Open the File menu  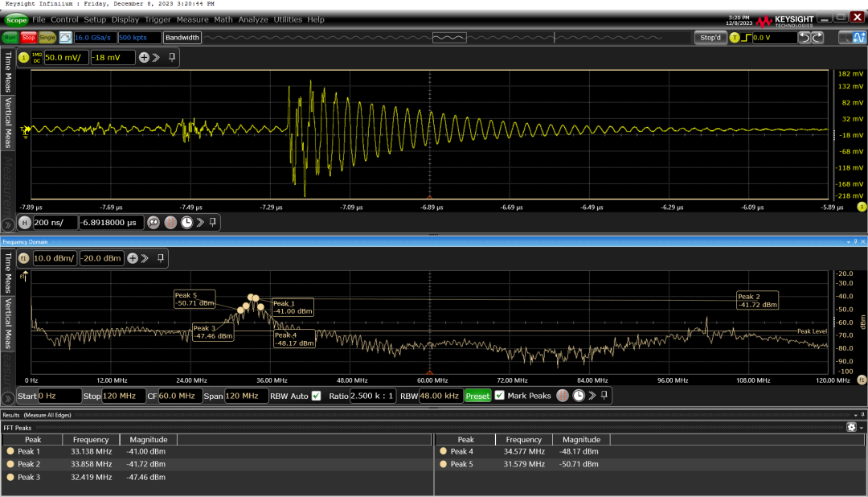pyautogui.click(x=39, y=19)
